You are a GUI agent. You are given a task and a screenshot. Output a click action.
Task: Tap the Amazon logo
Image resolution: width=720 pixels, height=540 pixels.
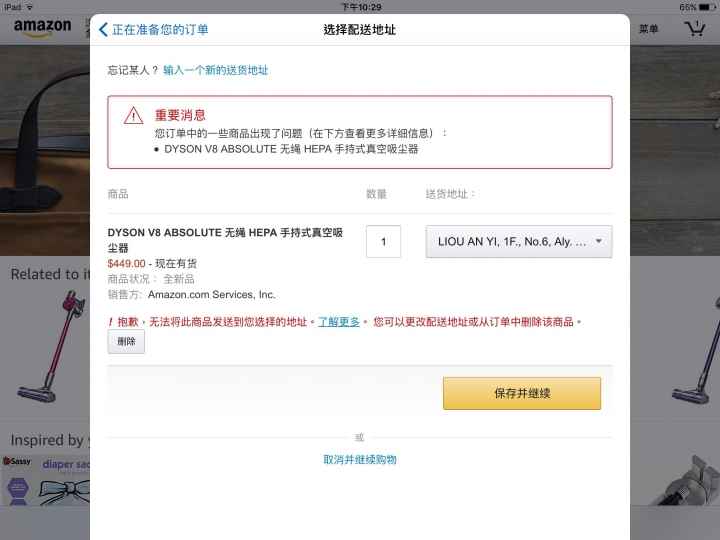coord(42,28)
